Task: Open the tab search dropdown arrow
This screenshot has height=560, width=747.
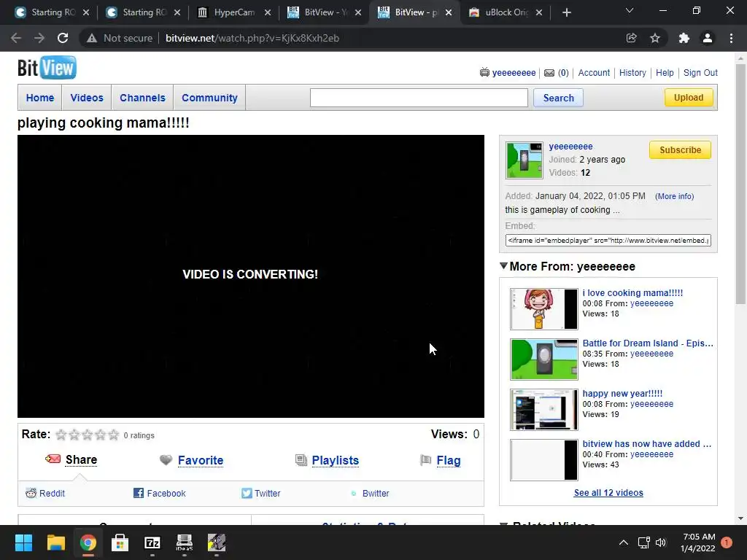Action: [x=630, y=10]
